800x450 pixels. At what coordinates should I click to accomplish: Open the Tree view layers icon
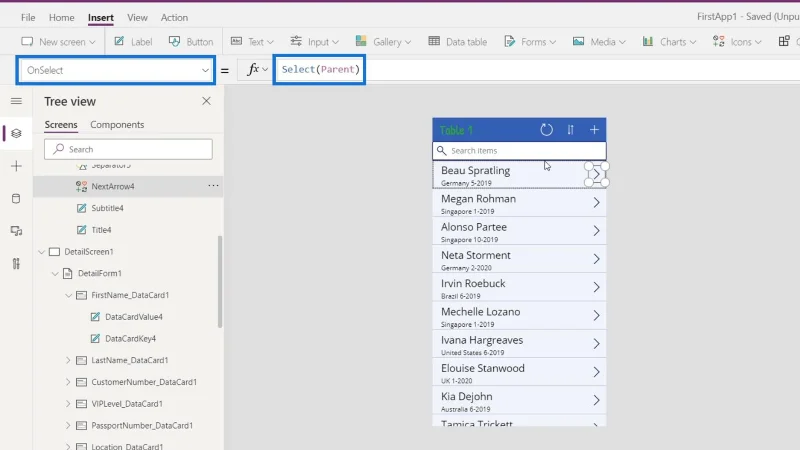tap(16, 134)
